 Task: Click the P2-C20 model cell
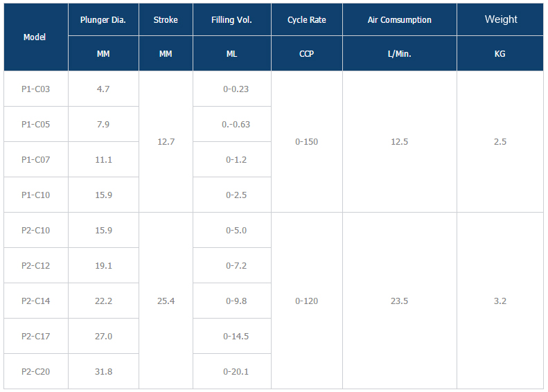pos(36,371)
